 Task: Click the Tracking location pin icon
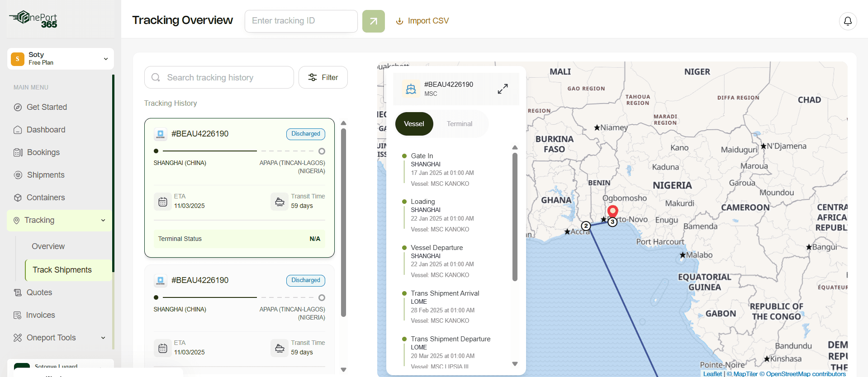[17, 220]
